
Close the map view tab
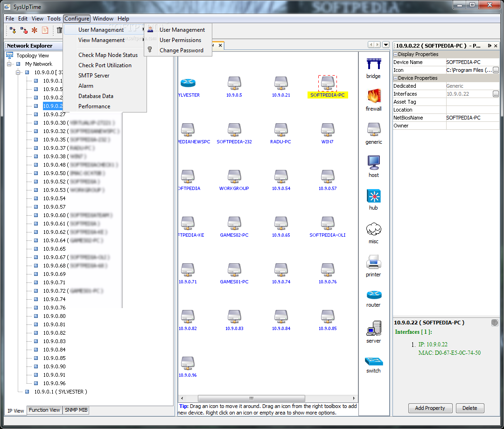(x=220, y=45)
